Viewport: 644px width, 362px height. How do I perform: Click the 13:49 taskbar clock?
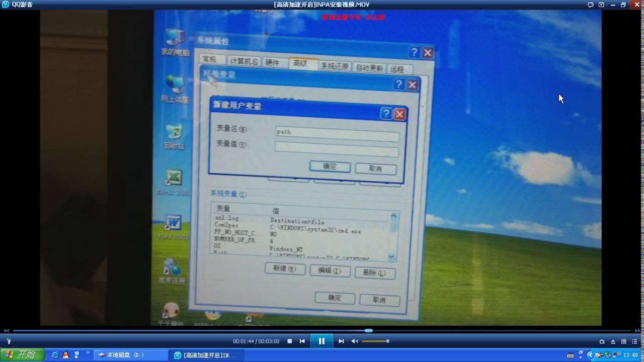[x=630, y=355]
